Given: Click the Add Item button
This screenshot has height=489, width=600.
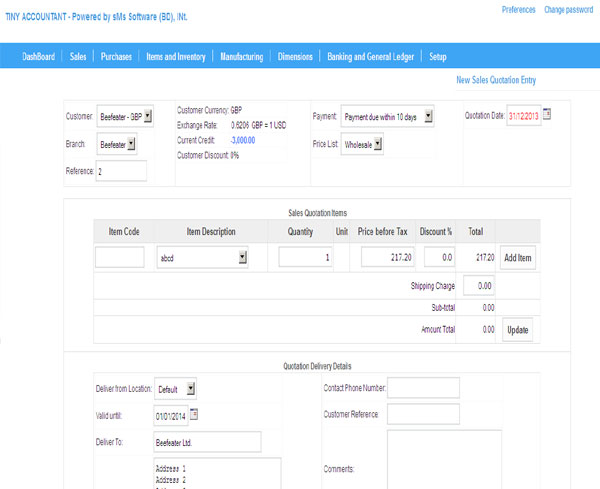Looking at the screenshot, I should pyautogui.click(x=517, y=258).
